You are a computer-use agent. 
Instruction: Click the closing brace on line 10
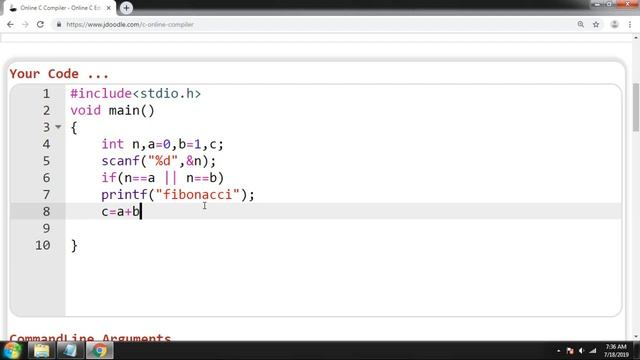click(x=74, y=245)
